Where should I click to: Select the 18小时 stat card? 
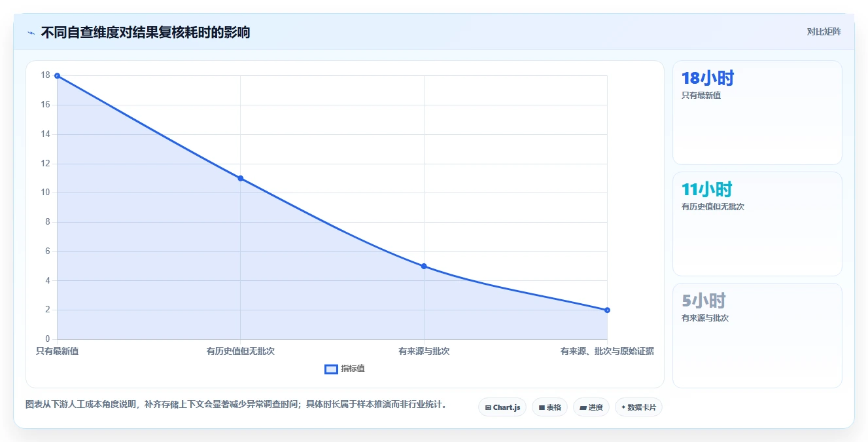tap(757, 113)
